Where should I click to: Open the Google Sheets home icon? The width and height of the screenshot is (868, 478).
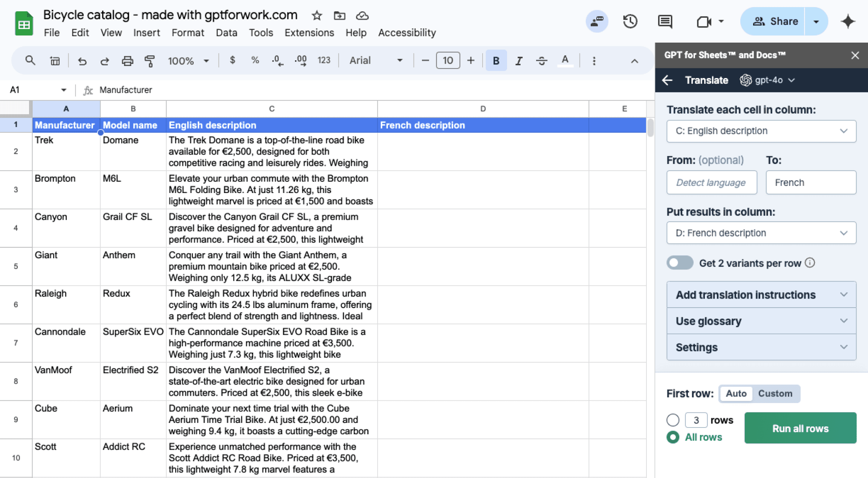(24, 24)
